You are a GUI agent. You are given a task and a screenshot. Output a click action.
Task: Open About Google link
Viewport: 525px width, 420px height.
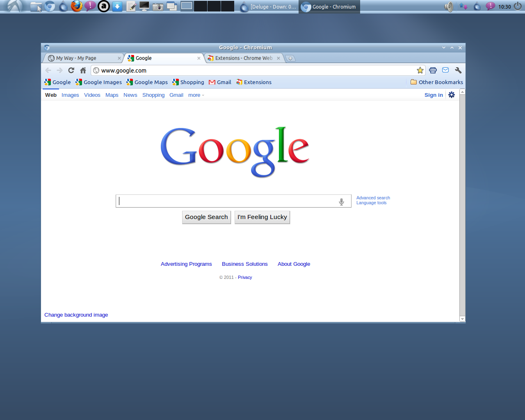[294, 264]
